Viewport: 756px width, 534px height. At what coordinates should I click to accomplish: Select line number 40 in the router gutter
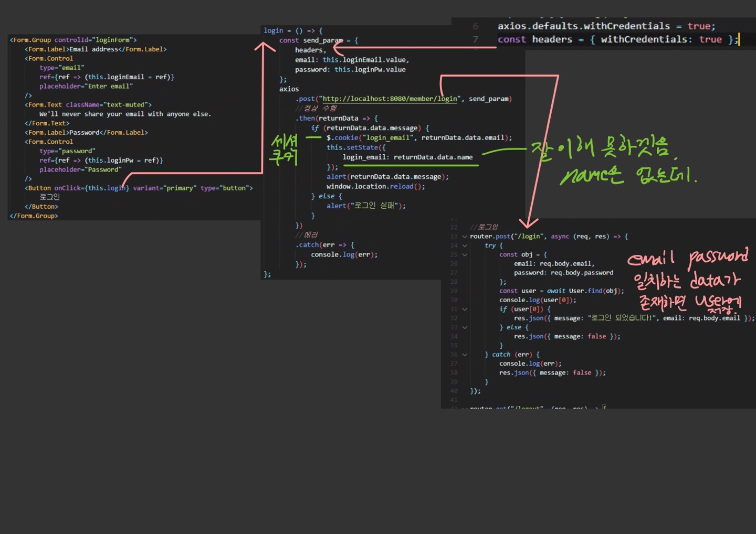[454, 391]
